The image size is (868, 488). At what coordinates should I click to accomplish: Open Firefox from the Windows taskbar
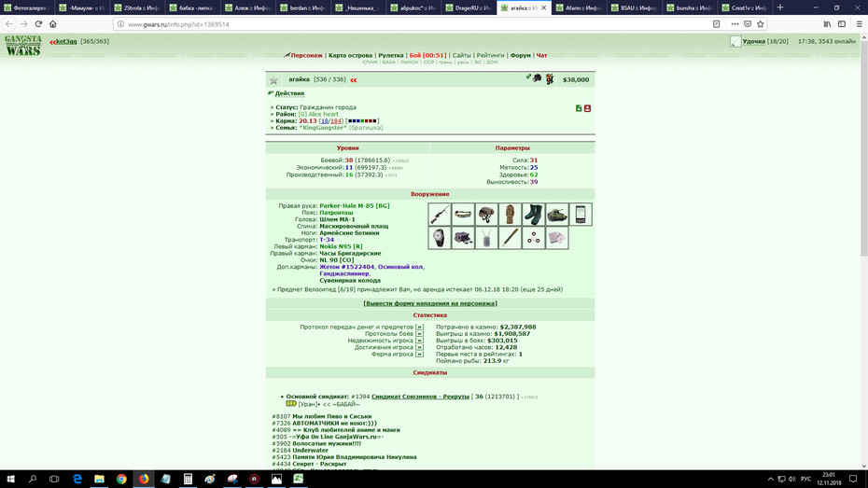pyautogui.click(x=144, y=480)
